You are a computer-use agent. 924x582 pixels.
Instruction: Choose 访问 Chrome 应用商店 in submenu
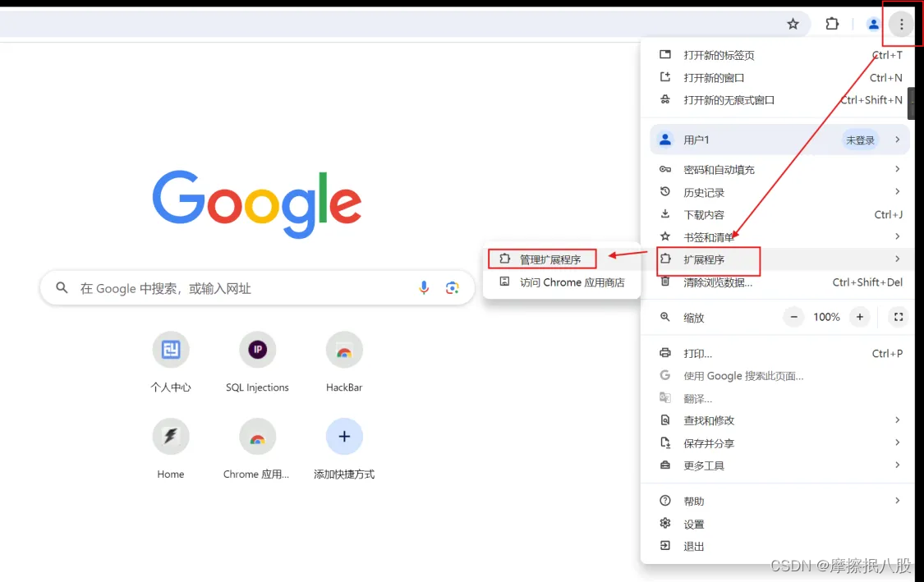pos(562,282)
